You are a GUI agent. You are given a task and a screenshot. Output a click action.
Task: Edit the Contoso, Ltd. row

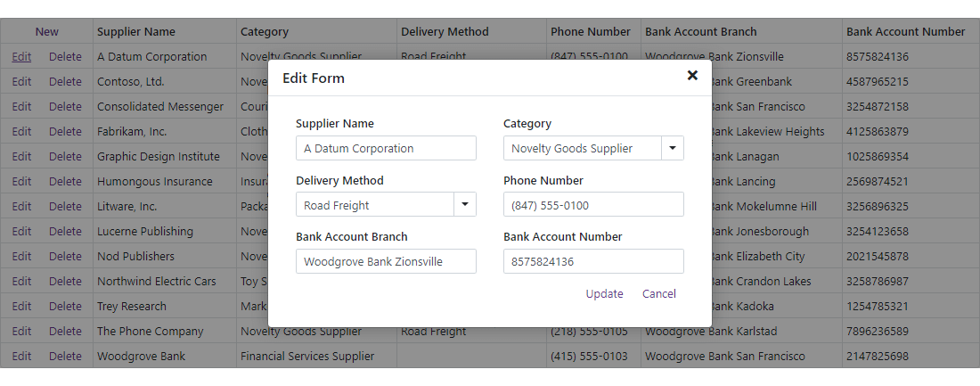[21, 82]
